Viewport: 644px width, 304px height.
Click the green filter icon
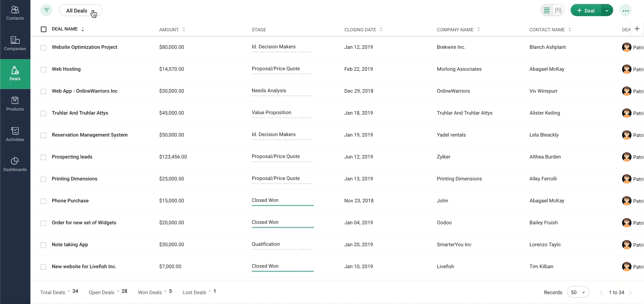coord(46,10)
